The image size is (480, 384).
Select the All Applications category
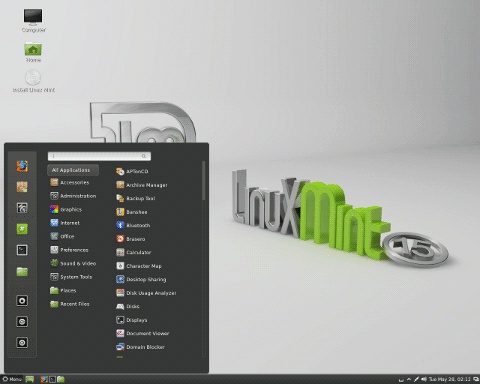click(73, 170)
